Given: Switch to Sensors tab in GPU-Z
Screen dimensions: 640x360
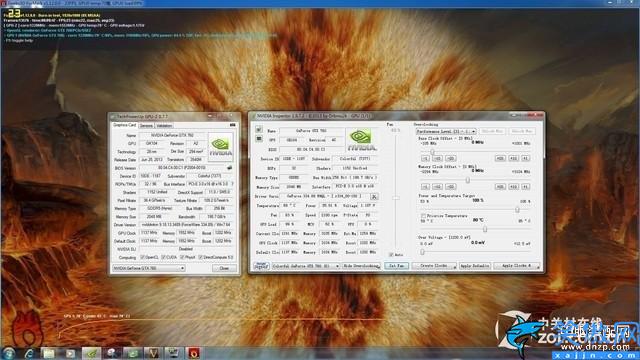Looking at the screenshot, I should click(146, 126).
